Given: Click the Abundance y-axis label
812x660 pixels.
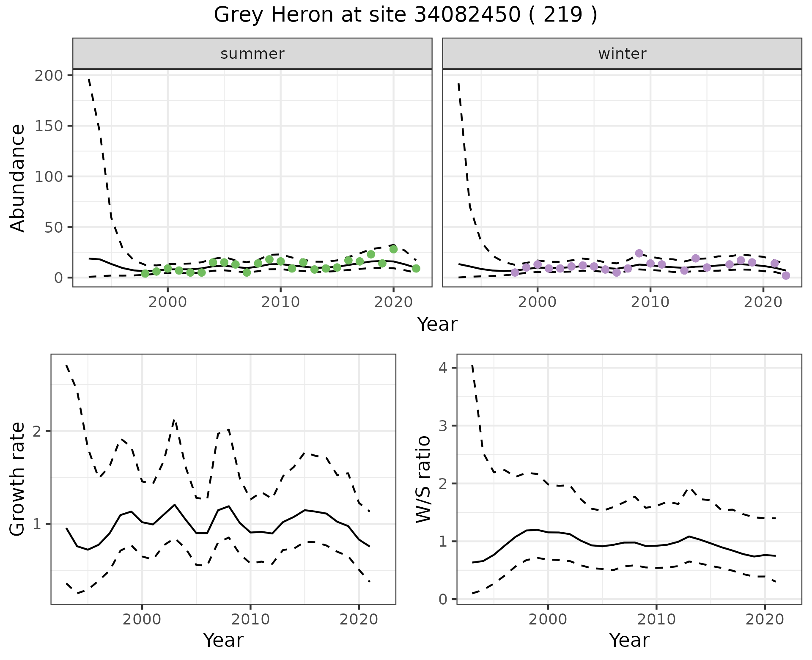Looking at the screenshot, I should click(18, 178).
